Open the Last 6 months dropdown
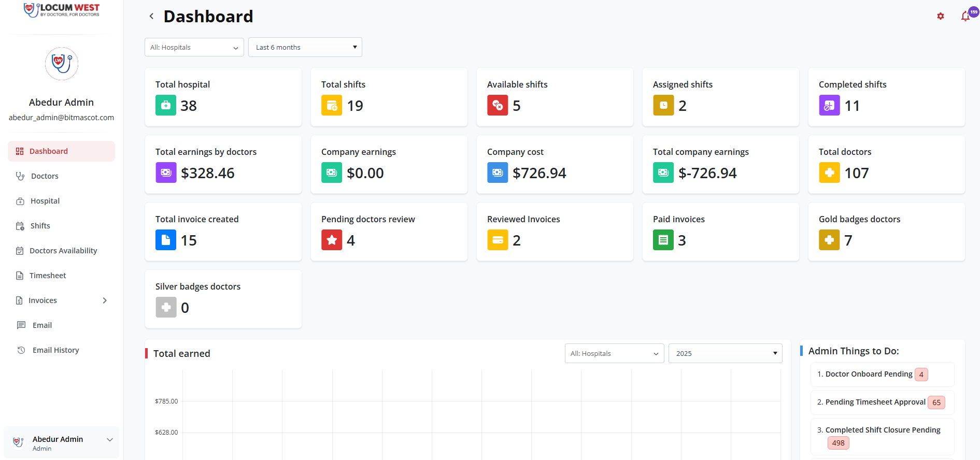Image resolution: width=980 pixels, height=460 pixels. coord(305,47)
